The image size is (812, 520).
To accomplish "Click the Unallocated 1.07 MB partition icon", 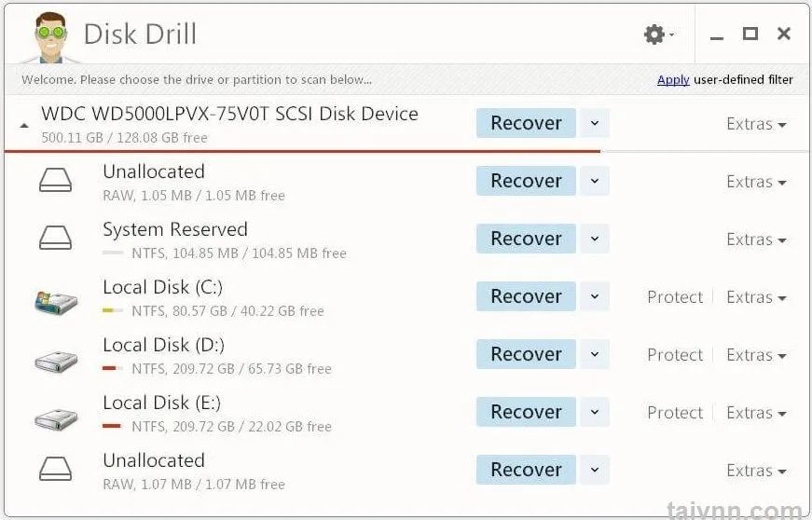I will pyautogui.click(x=56, y=471).
